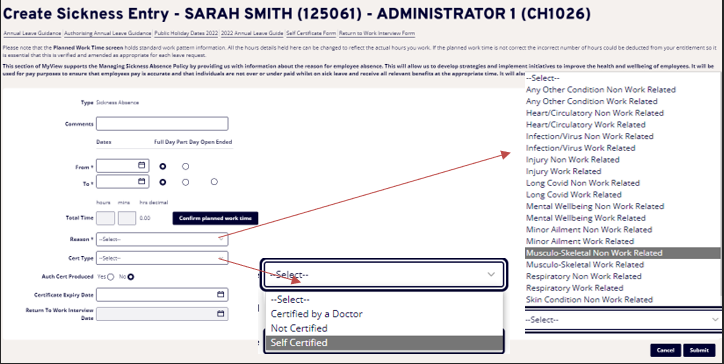This screenshot has height=364, width=724.
Task: Click Return To Work Interview Date field
Action: pos(162,314)
